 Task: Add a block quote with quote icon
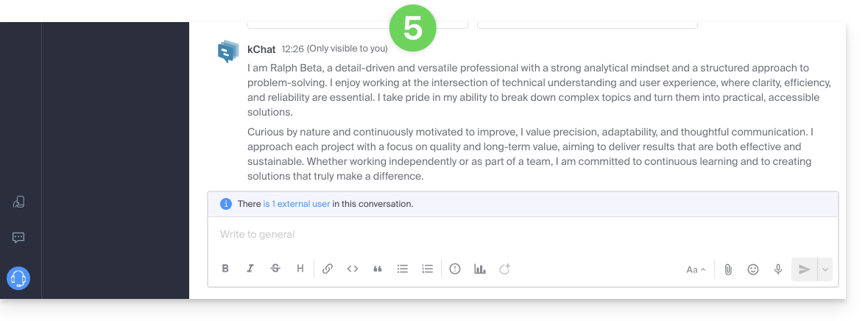(x=378, y=269)
